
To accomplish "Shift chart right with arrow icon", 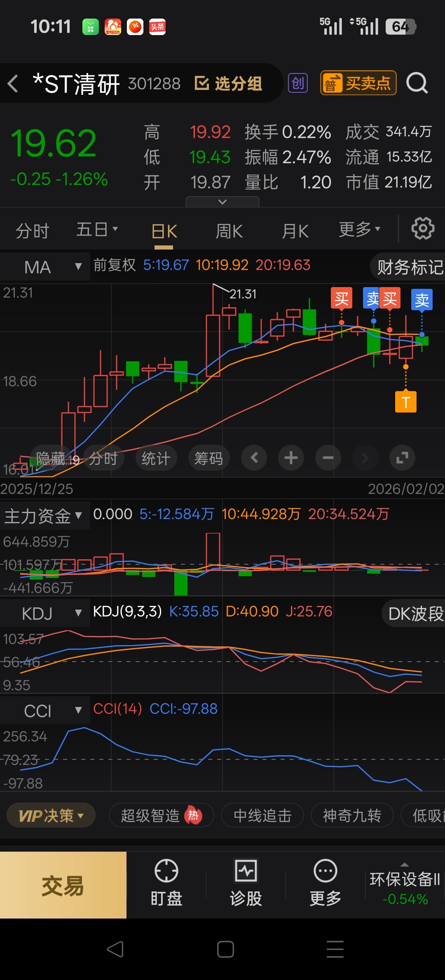I will coord(365,458).
